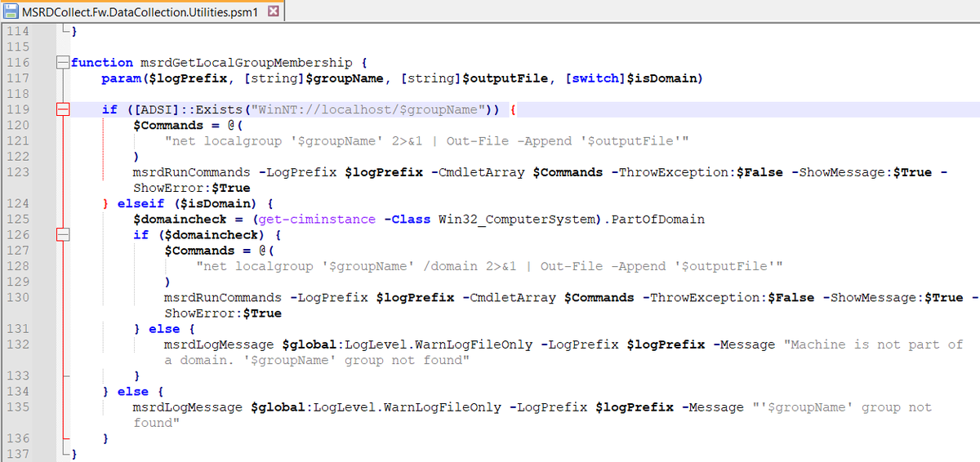
Task: Click line number 137 in the margin
Action: pyautogui.click(x=18, y=454)
